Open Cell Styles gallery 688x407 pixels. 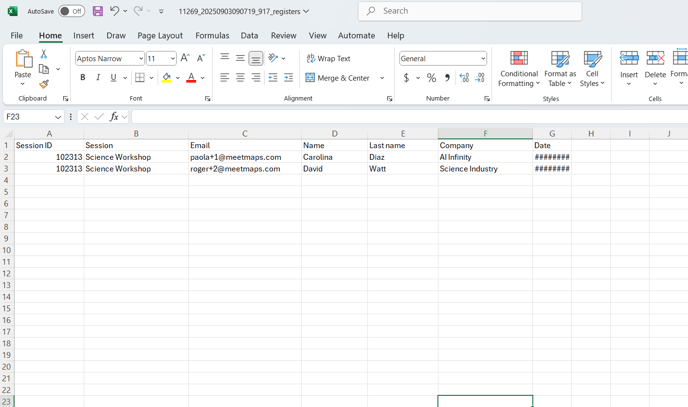[592, 69]
